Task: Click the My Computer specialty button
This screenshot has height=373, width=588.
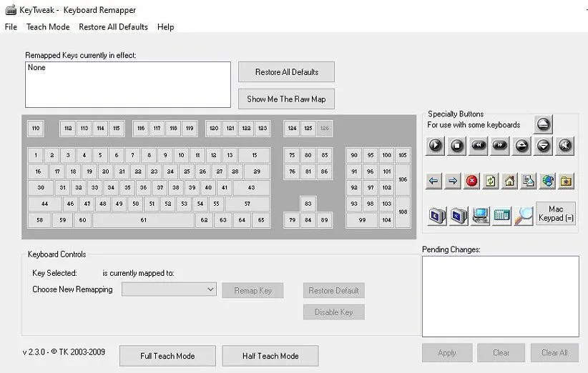Action: tap(481, 216)
